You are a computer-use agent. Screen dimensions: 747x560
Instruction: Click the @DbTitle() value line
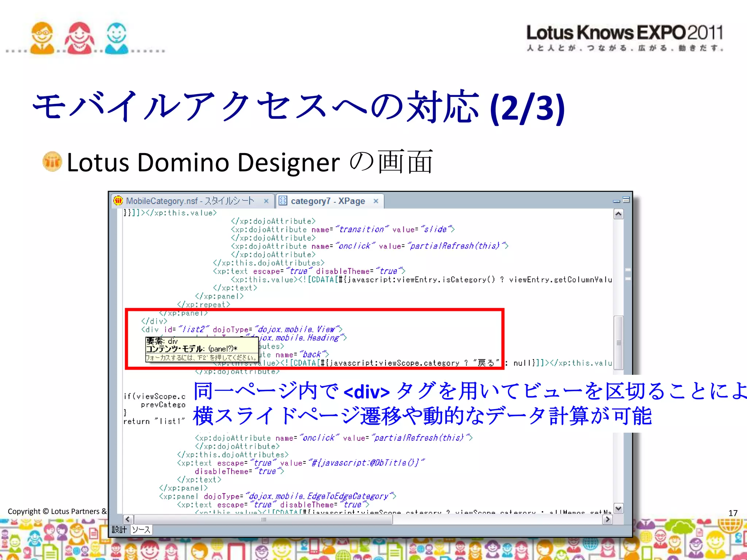coord(301,463)
